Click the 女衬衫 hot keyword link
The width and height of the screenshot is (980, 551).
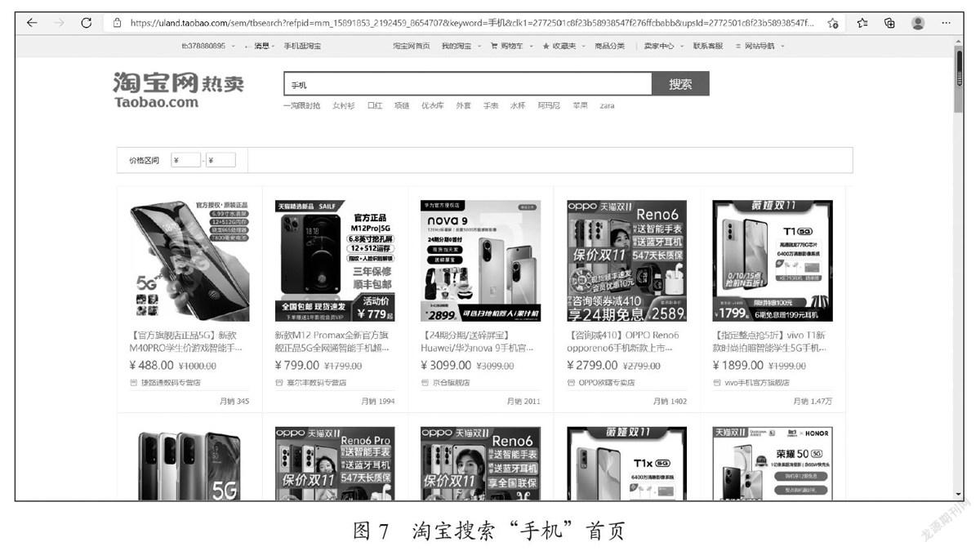[x=344, y=105]
